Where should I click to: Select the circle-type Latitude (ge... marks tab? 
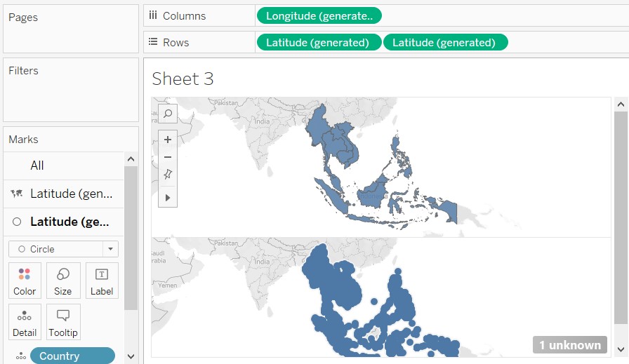[x=64, y=222]
